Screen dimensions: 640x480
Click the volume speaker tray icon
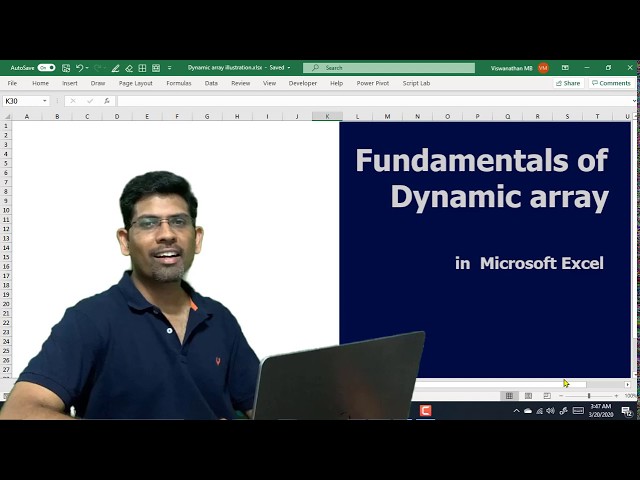tap(551, 411)
